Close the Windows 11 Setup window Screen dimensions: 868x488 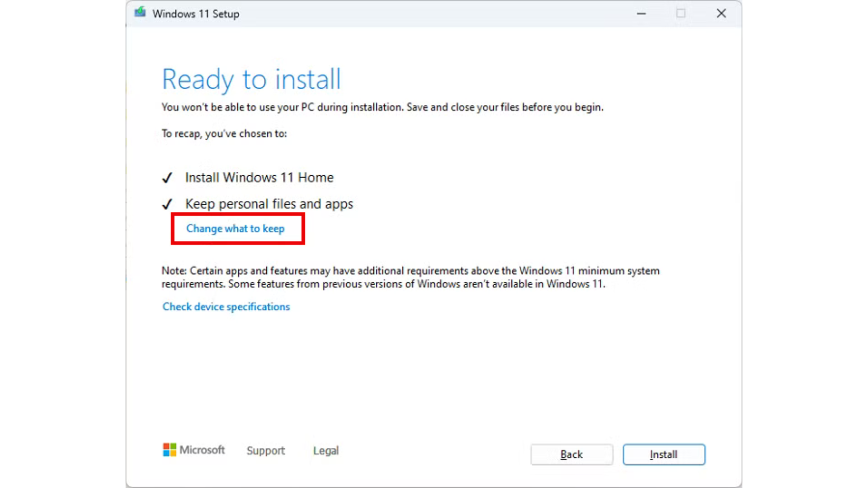721,14
